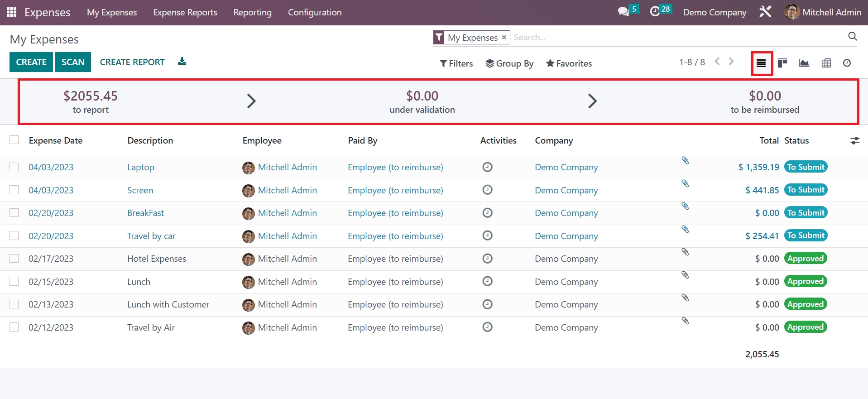Switch to Pivot table view
This screenshot has height=399, width=868.
pyautogui.click(x=826, y=63)
